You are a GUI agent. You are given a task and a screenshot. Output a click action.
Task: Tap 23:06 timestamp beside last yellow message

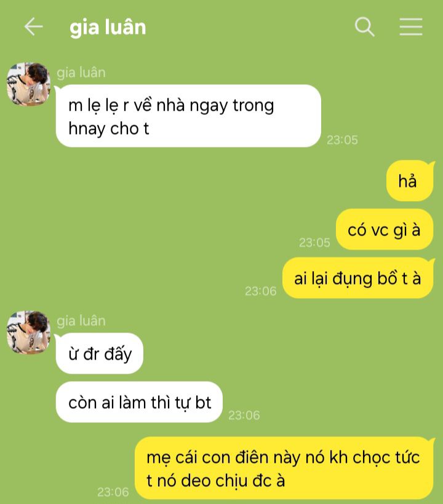pyautogui.click(x=113, y=492)
